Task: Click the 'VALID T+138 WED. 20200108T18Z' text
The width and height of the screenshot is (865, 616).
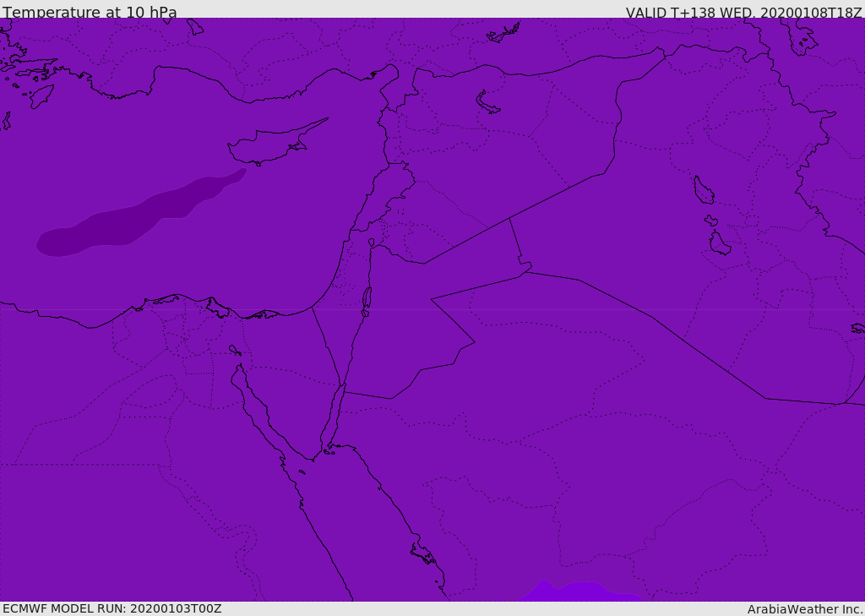Action: [743, 13]
